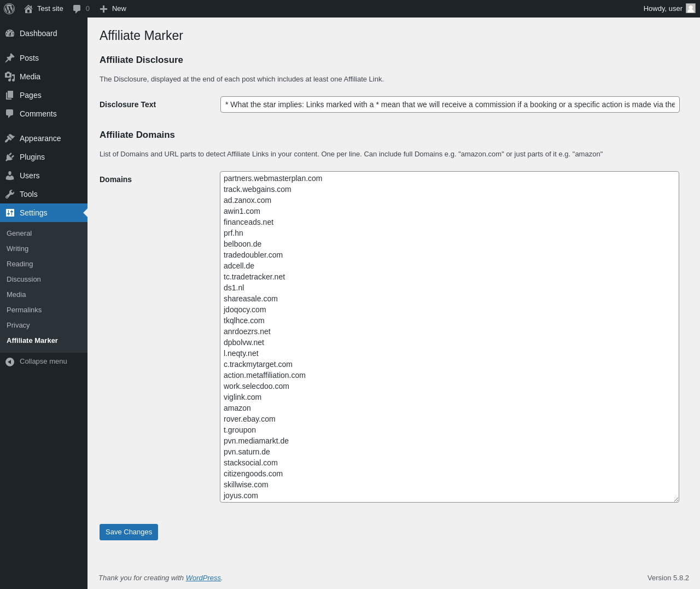Open the WordPress link in the footer
Image resolution: width=700 pixels, height=589 pixels.
(203, 578)
